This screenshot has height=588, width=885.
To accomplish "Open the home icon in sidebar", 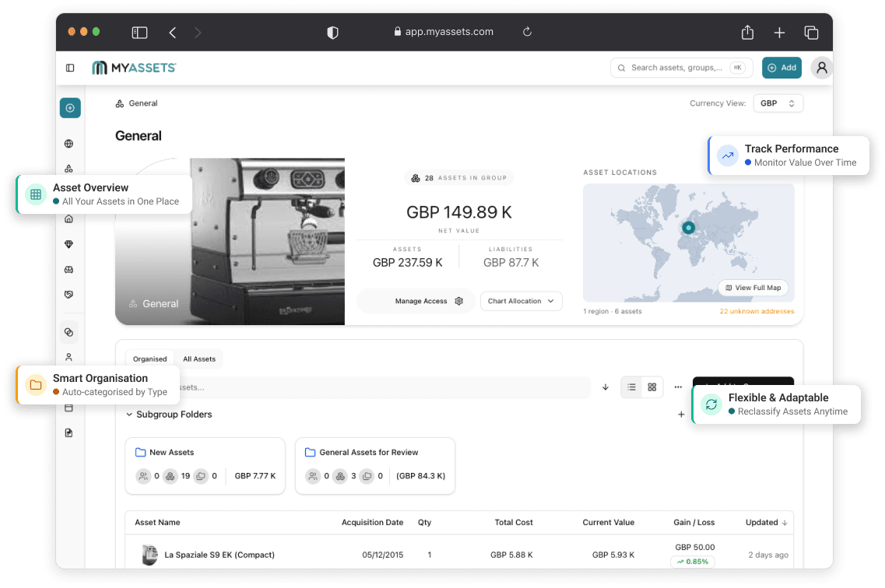I will [x=68, y=219].
